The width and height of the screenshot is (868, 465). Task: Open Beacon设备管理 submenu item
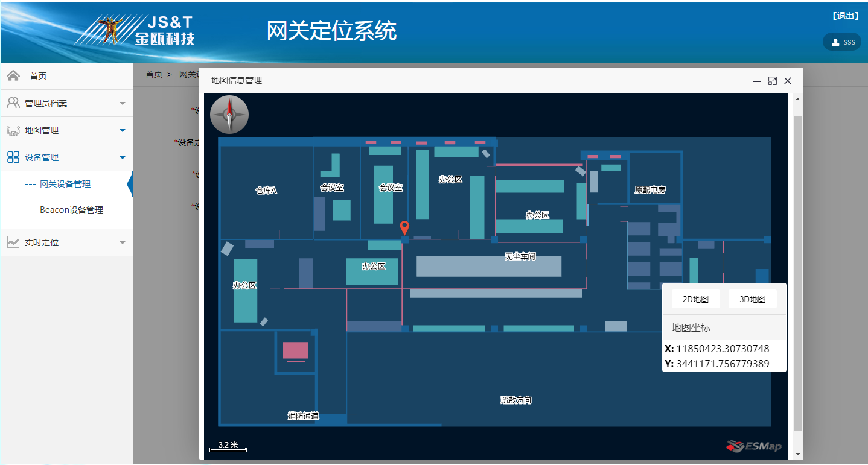[71, 210]
